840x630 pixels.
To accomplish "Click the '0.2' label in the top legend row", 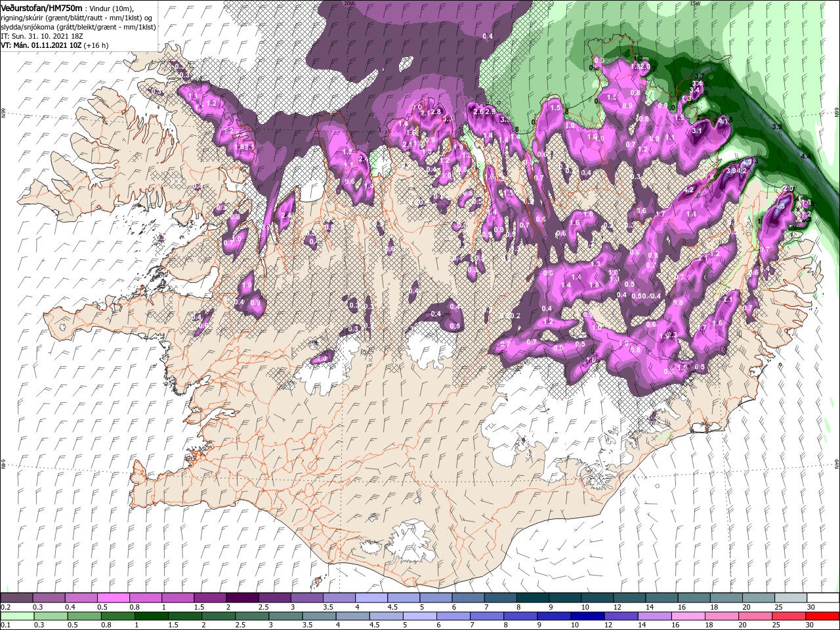I will pos(5,607).
